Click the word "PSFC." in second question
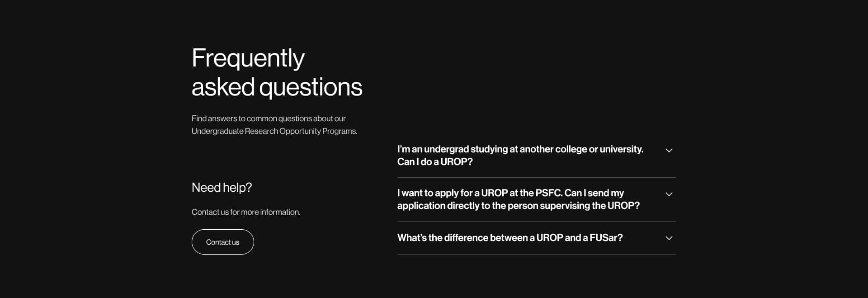 (x=549, y=193)
